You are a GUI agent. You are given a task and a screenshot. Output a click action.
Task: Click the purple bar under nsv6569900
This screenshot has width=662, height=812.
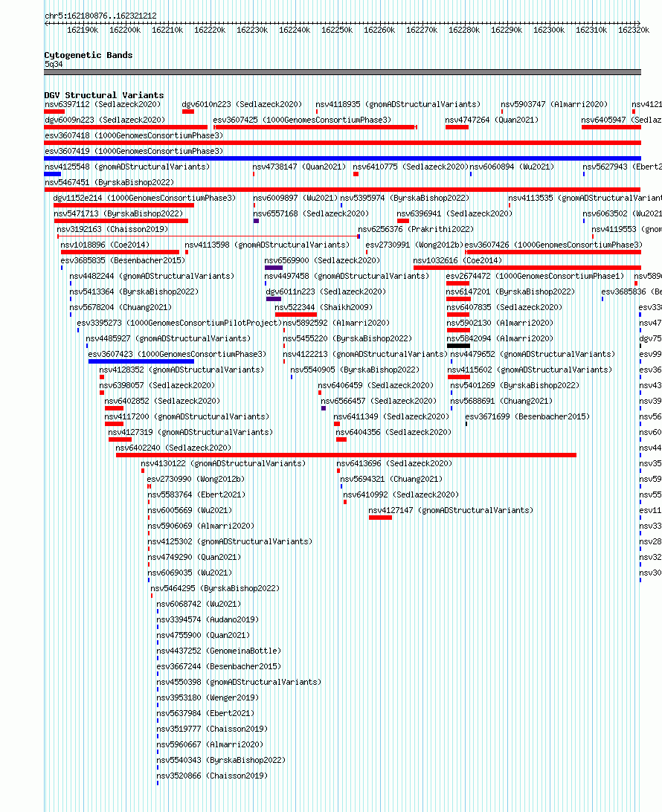coord(274,268)
